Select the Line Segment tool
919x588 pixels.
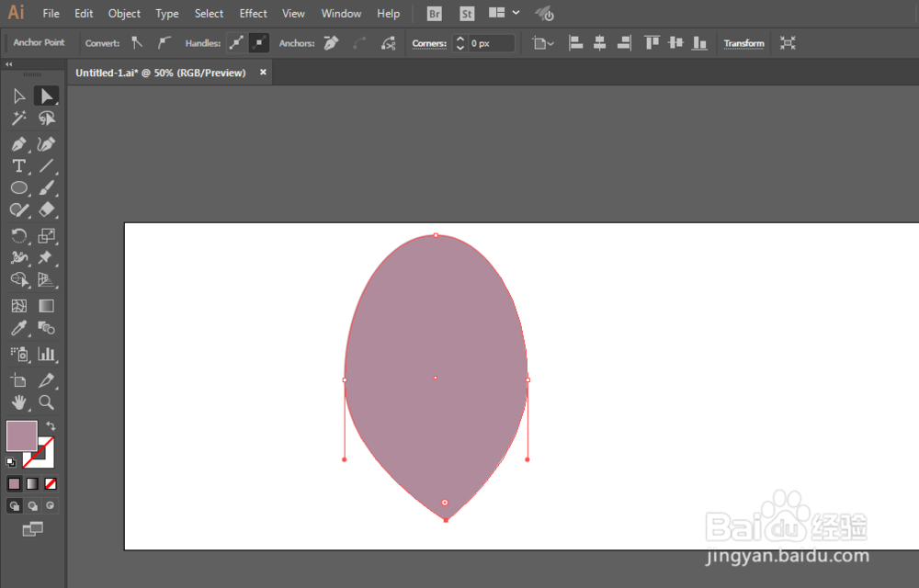[46, 165]
